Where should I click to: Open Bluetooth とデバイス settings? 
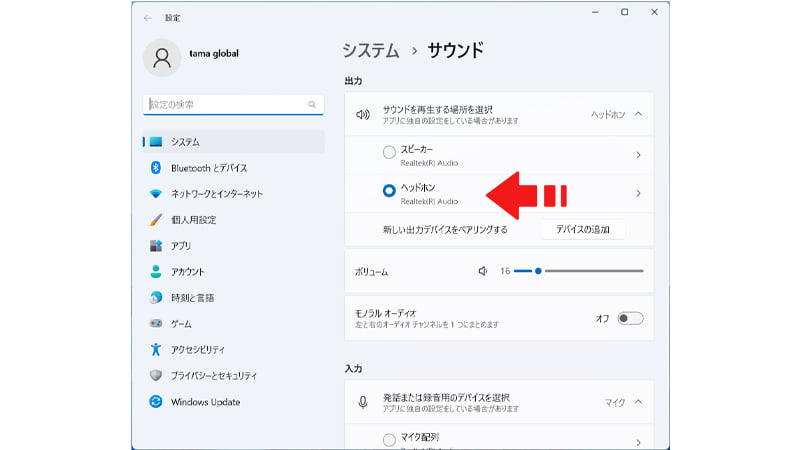(208, 168)
